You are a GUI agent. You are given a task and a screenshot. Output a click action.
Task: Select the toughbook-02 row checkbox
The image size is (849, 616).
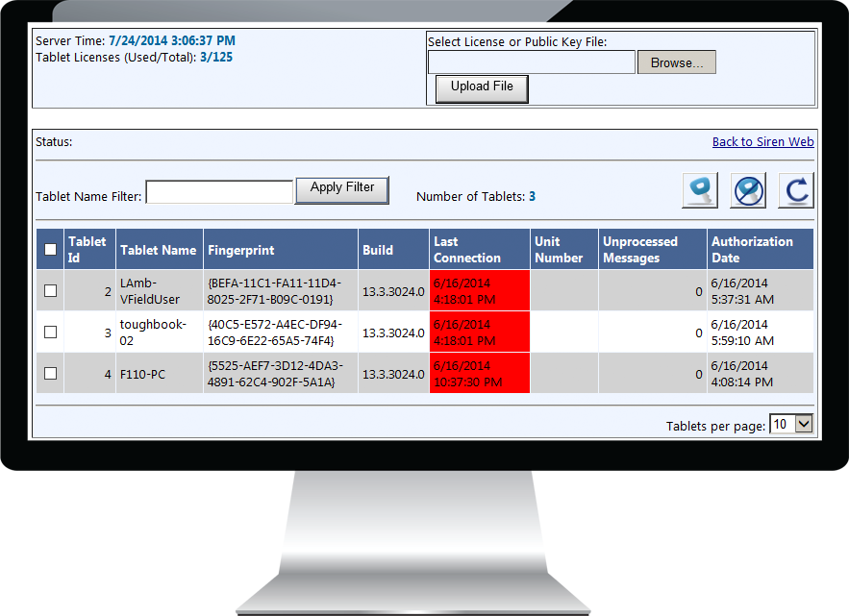(x=51, y=333)
